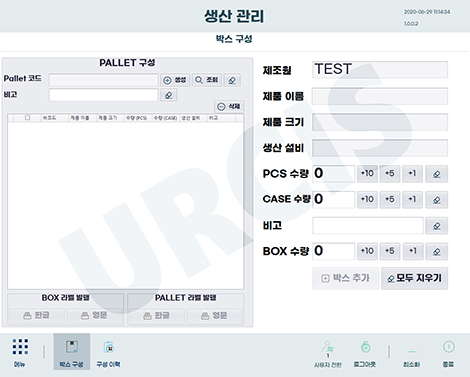Image resolution: width=470 pixels, height=377 pixels.
Task: Click the CASE 수량 value field
Action: pyautogui.click(x=334, y=199)
